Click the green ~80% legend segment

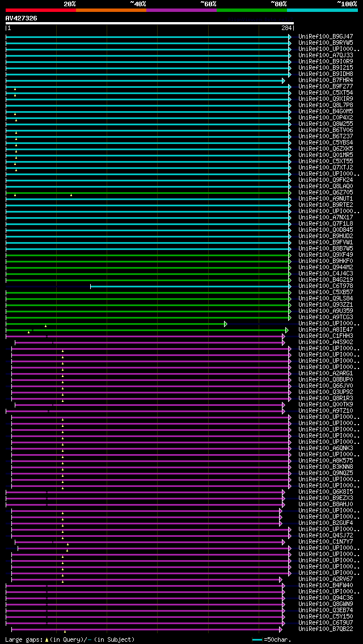(252, 10)
